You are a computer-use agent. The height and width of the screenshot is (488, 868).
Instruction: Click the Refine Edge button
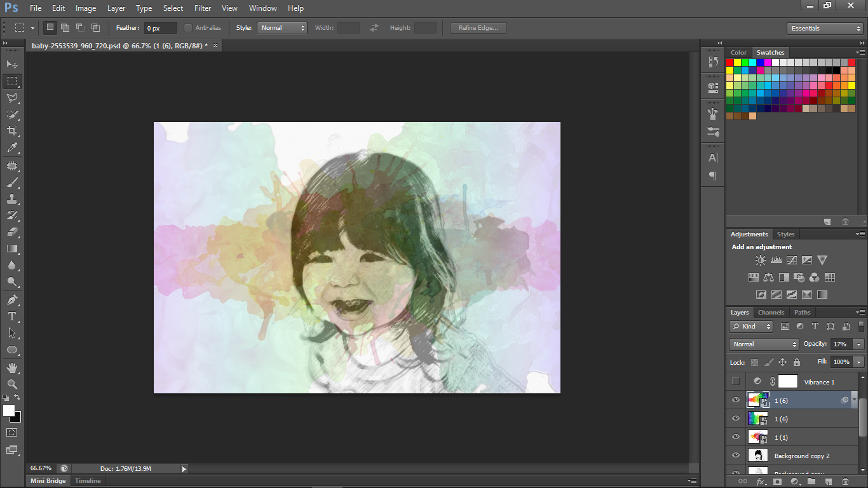[x=478, y=28]
